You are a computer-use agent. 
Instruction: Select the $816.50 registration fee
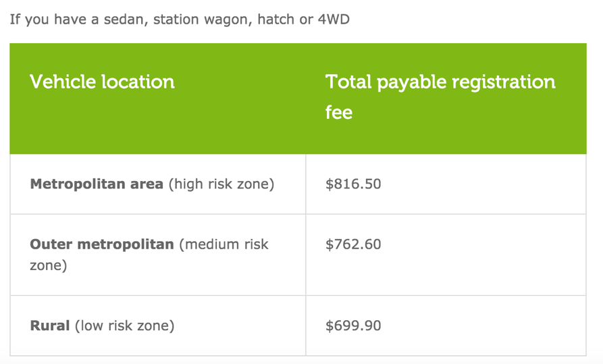pos(353,184)
